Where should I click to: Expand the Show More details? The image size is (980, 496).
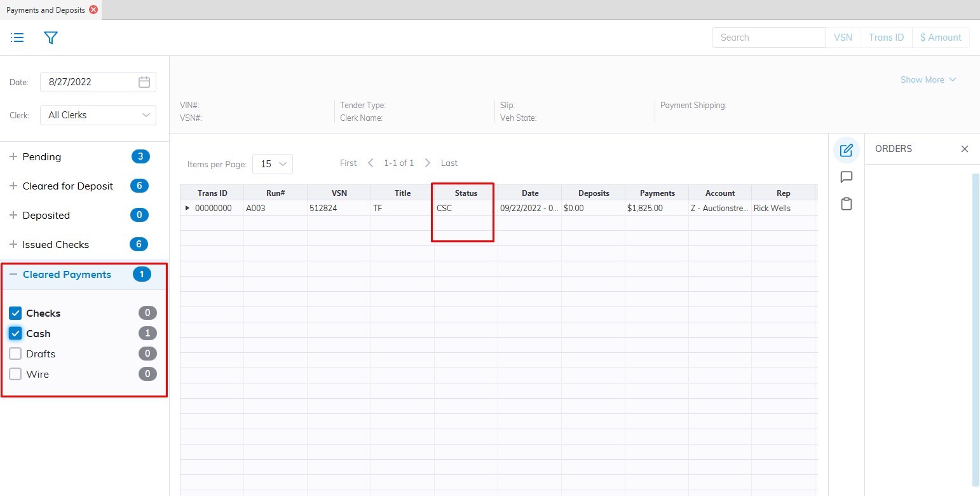point(928,79)
